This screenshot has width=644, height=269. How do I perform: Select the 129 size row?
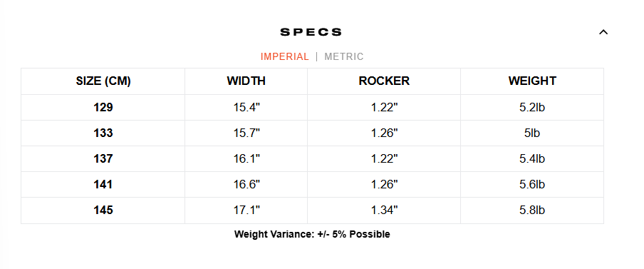[x=312, y=107]
